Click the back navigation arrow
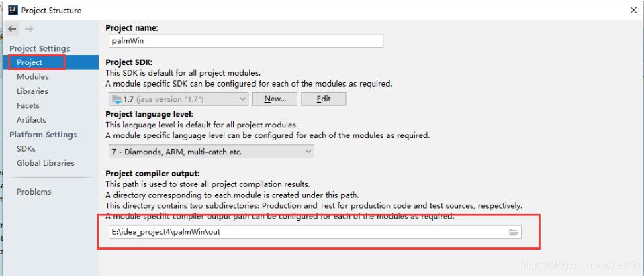 tap(13, 30)
